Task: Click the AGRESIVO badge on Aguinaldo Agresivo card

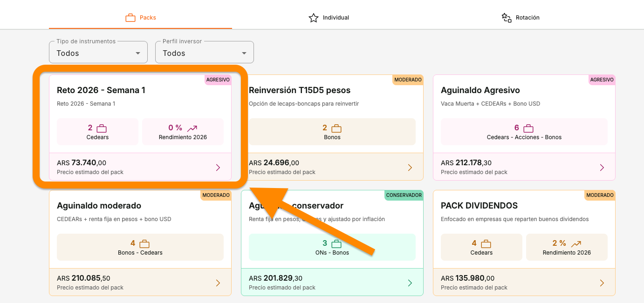Action: click(602, 80)
